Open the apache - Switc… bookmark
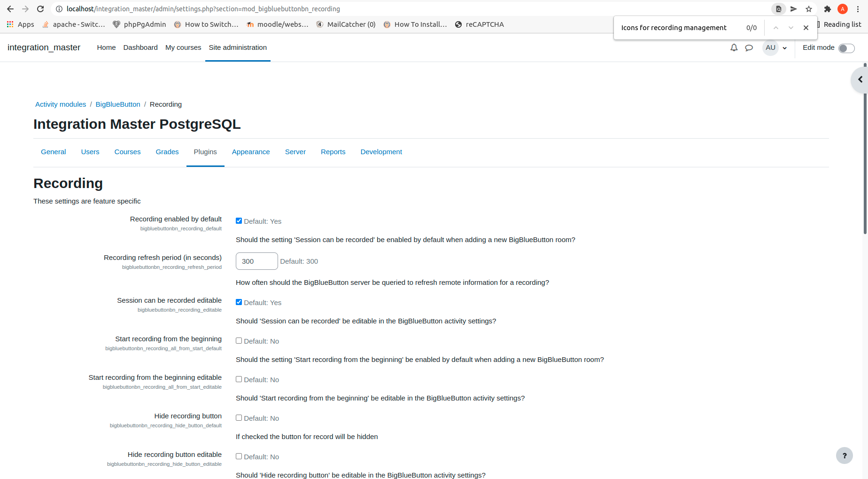868x479 pixels. click(x=74, y=24)
